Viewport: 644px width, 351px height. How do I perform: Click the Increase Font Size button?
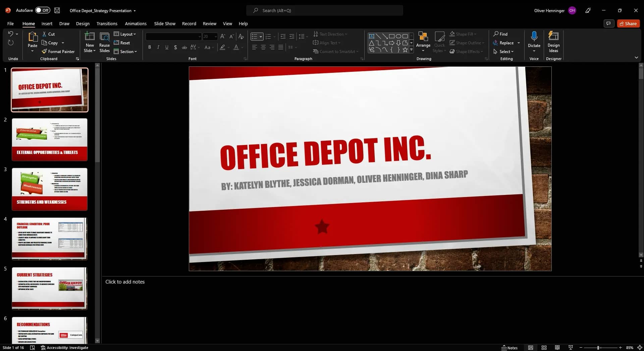pos(222,37)
